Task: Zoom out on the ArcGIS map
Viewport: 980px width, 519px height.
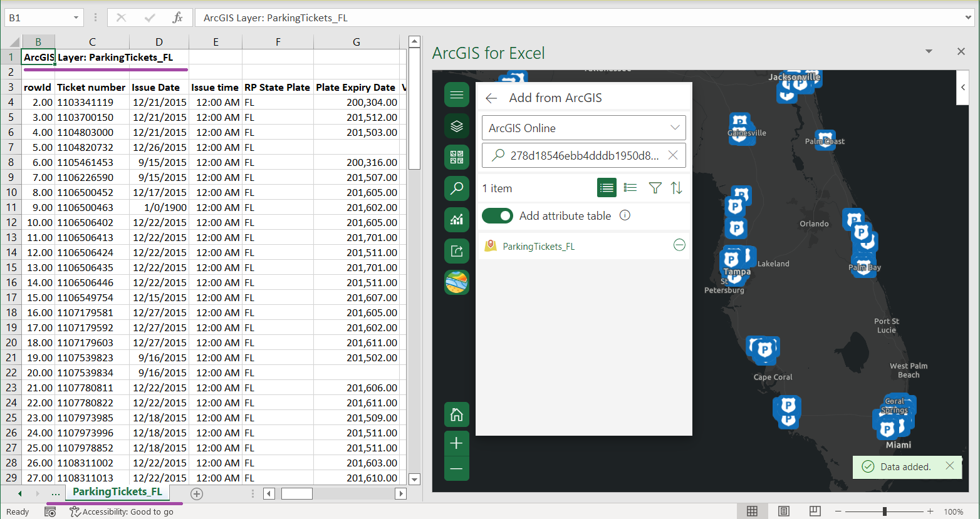Action: (457, 468)
